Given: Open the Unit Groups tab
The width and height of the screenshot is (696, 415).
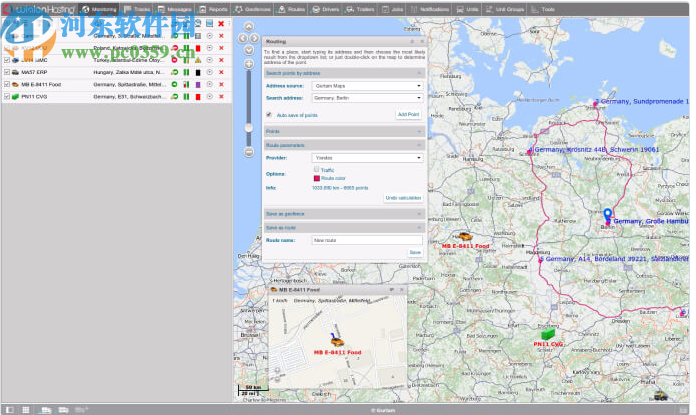Looking at the screenshot, I should (505, 9).
